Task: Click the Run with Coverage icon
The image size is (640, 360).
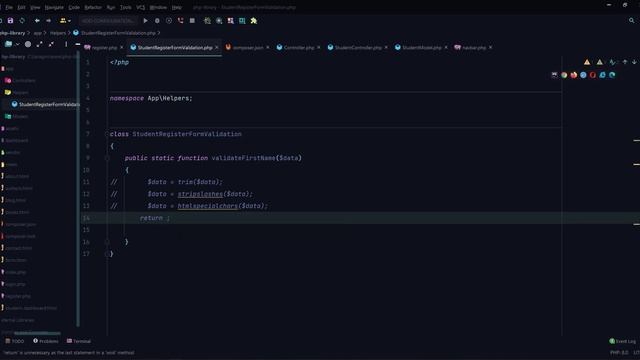Action: coord(169,20)
